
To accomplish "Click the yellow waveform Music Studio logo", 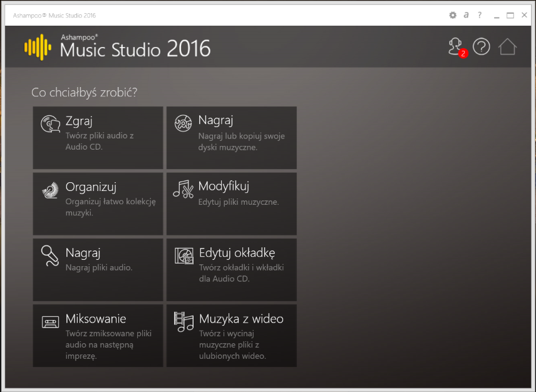I will click(x=38, y=47).
